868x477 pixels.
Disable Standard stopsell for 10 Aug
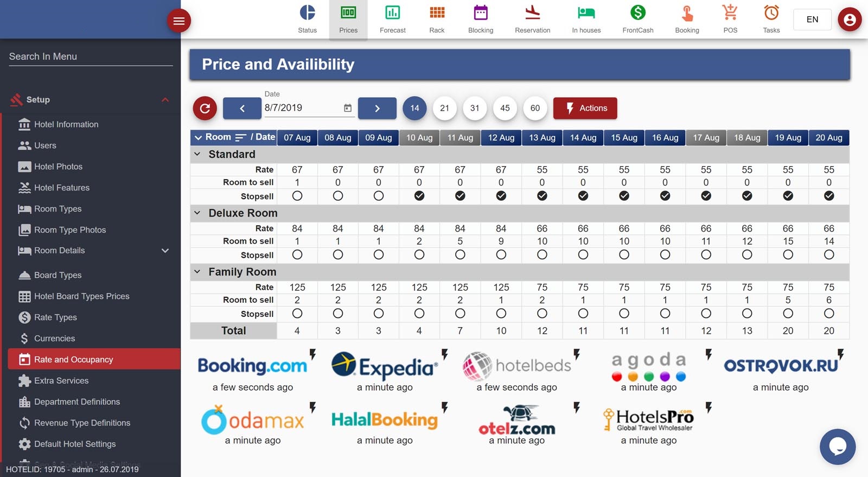tap(419, 196)
